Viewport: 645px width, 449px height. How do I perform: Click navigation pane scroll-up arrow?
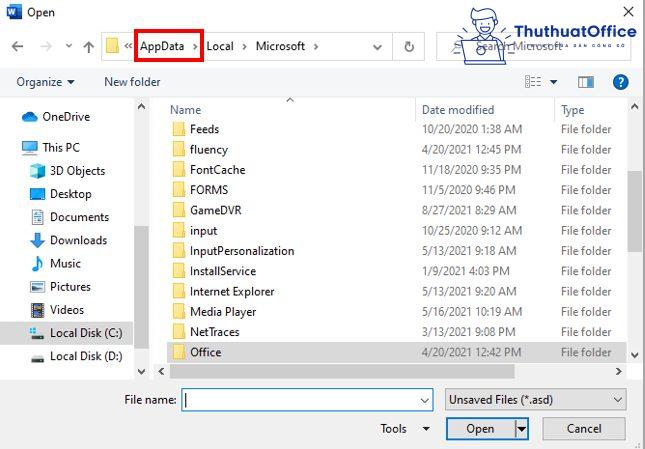click(x=141, y=107)
